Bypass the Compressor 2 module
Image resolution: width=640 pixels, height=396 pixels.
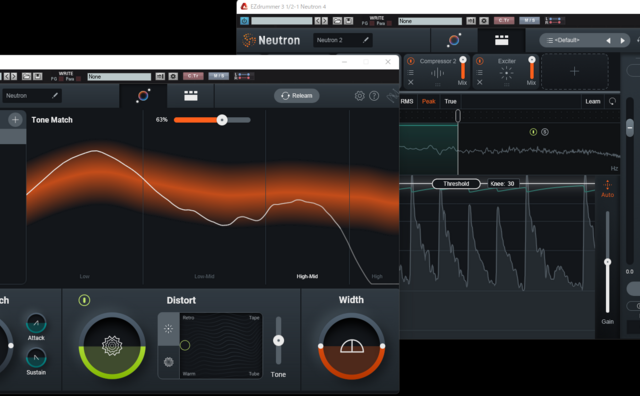point(411,61)
